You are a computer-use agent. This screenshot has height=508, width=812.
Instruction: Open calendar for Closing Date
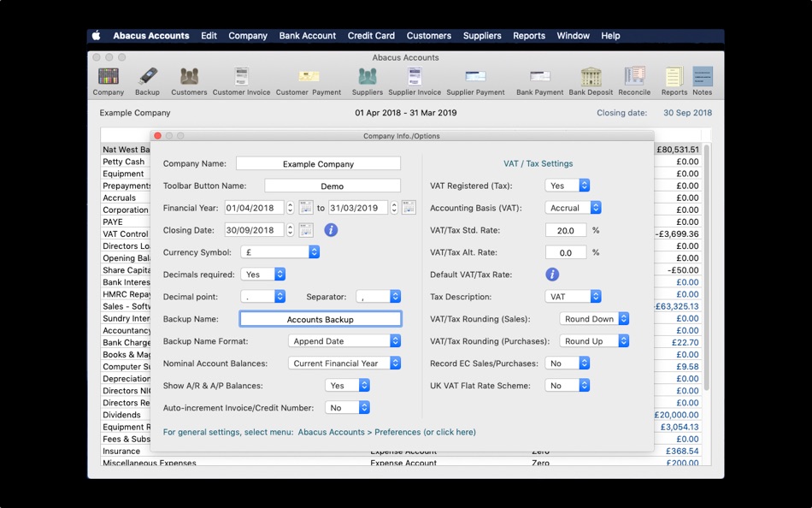(x=306, y=230)
